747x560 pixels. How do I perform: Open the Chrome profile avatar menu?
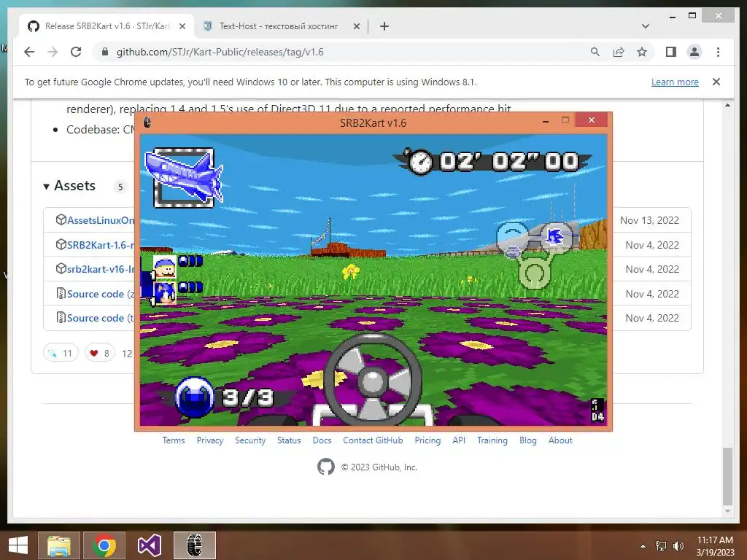pyautogui.click(x=694, y=52)
